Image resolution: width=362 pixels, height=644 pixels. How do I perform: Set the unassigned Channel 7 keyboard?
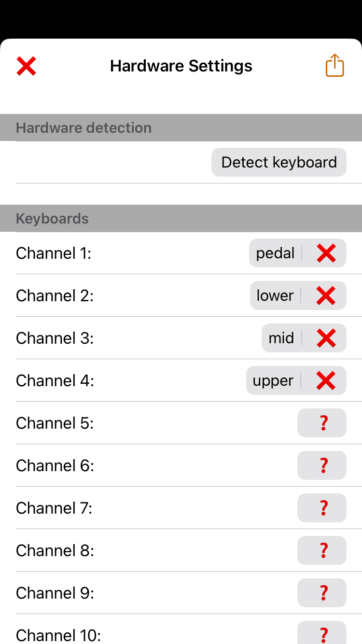(322, 508)
